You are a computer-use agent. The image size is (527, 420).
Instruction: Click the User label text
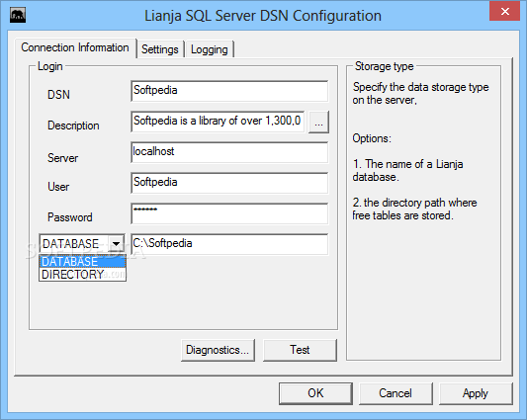[x=58, y=187]
